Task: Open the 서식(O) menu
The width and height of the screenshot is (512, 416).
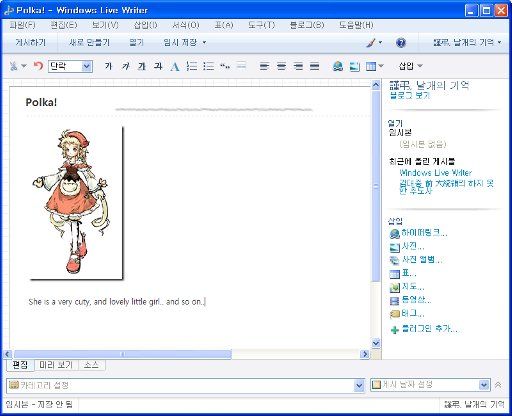Action: [x=186, y=25]
